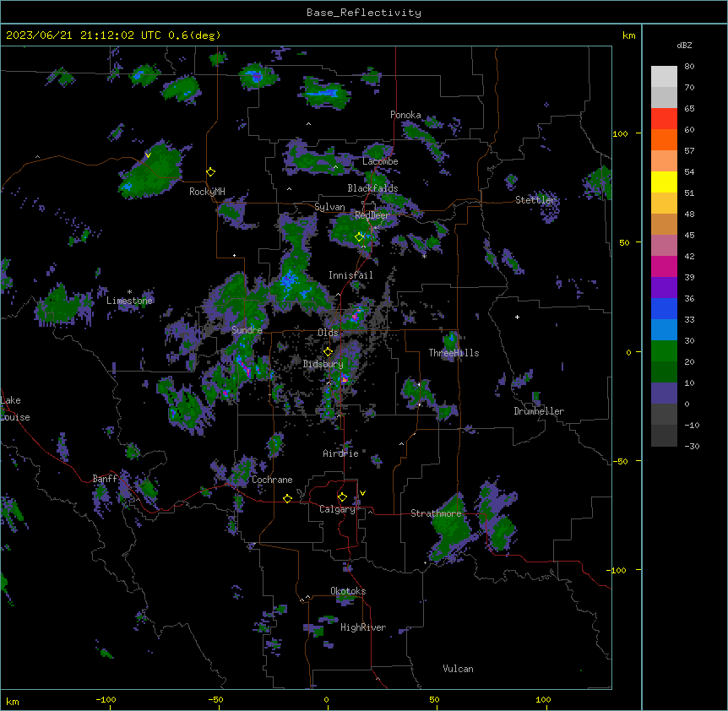The image size is (728, 711).
Task: Select the Airdrie label
Action: click(x=341, y=453)
